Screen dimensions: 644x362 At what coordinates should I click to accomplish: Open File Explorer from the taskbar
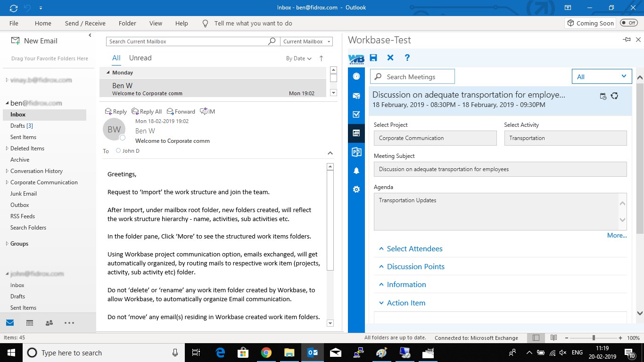(289, 353)
